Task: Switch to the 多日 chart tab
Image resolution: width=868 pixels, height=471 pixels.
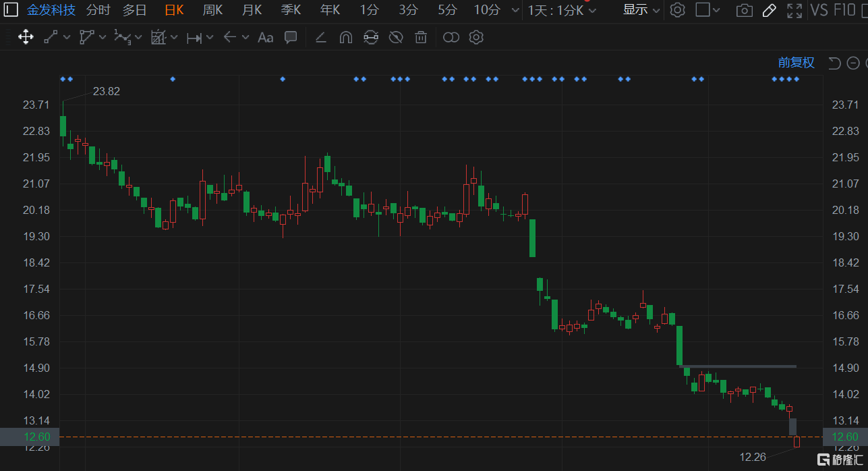Action: (x=135, y=10)
